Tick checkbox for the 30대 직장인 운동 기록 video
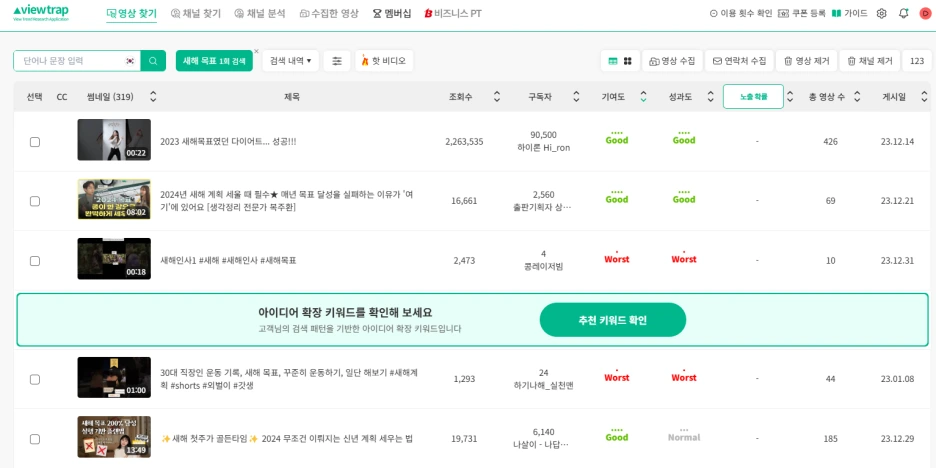Image resolution: width=936 pixels, height=468 pixels. 35,380
